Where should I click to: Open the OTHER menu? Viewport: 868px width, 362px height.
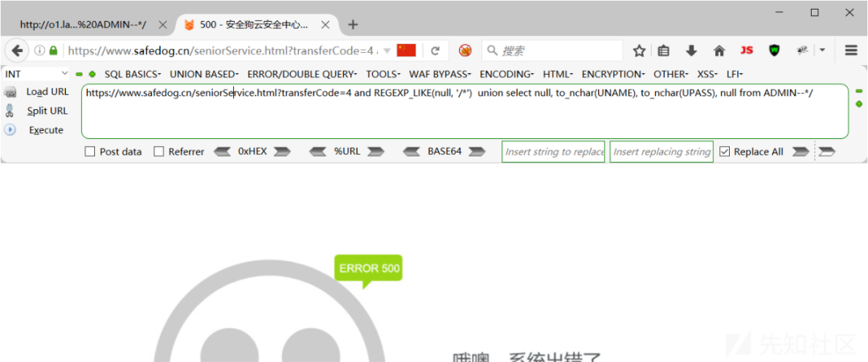(671, 74)
